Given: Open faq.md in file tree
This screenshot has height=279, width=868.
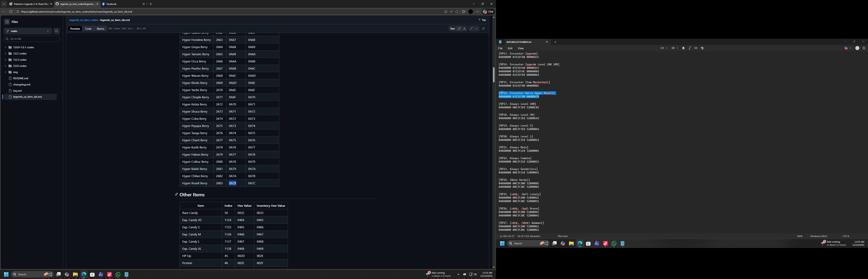Looking at the screenshot, I should pos(17,91).
